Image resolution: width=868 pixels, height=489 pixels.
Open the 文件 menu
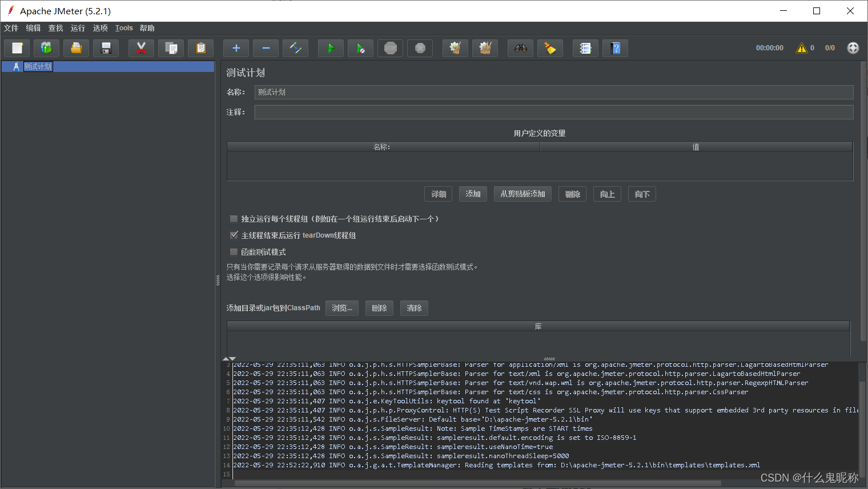(x=11, y=28)
